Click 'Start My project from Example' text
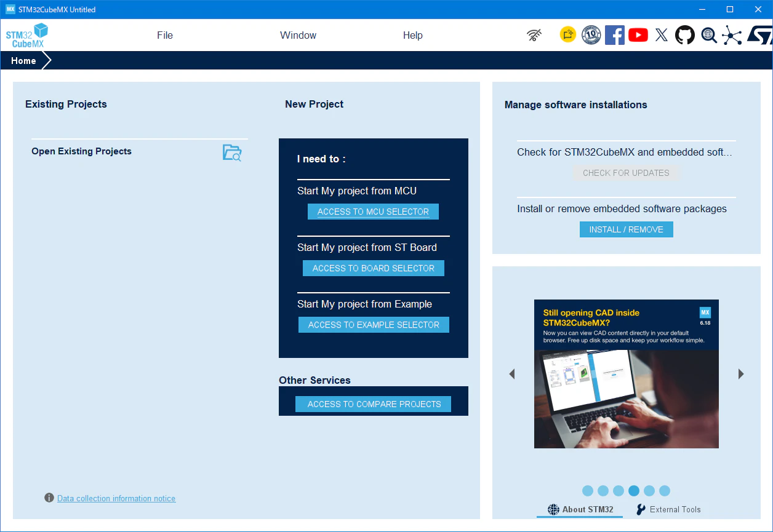The height and width of the screenshot is (532, 773). coord(364,304)
